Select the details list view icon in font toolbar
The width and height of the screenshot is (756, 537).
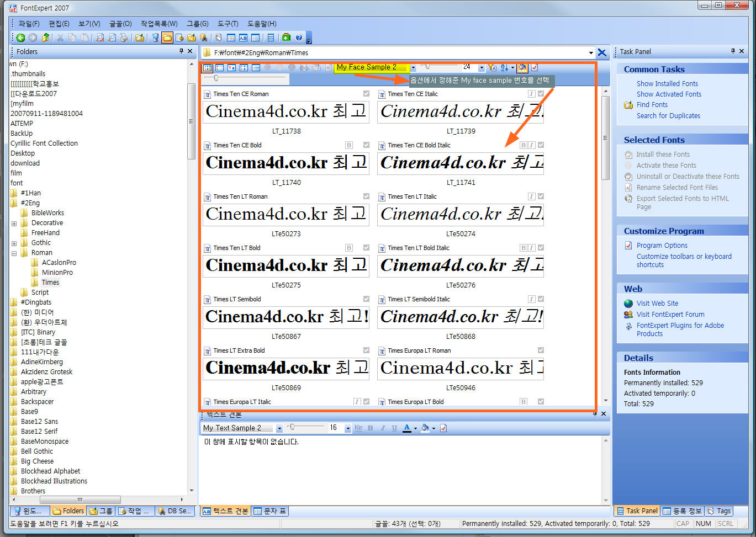pos(256,67)
